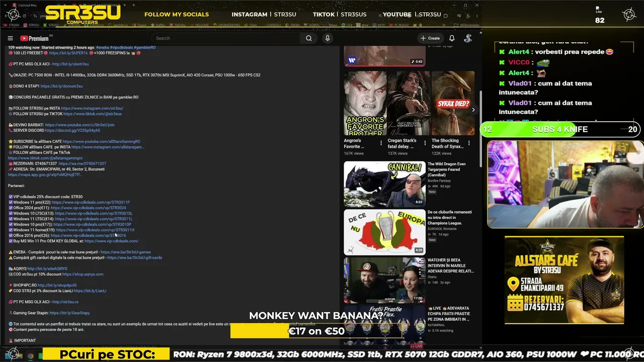Open the youtube.com/allStarsGamingRO link
Viewport: 644px width, 362px height.
click(x=101, y=141)
